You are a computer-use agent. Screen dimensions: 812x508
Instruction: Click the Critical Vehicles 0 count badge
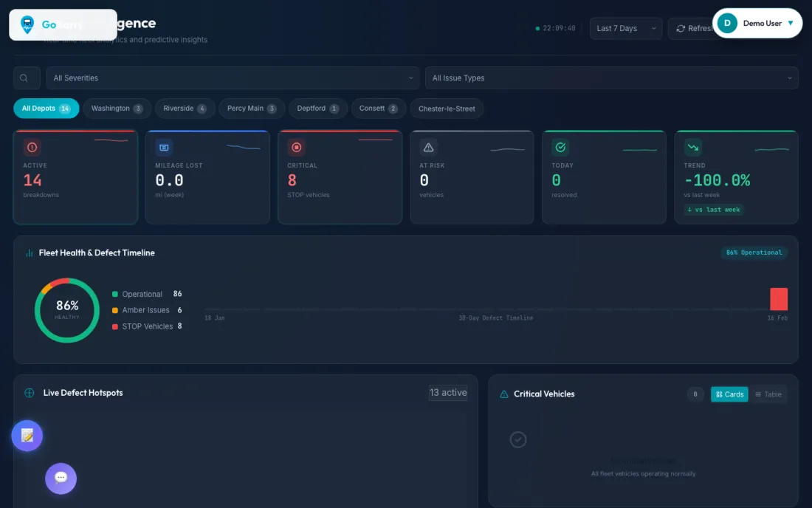[695, 394]
